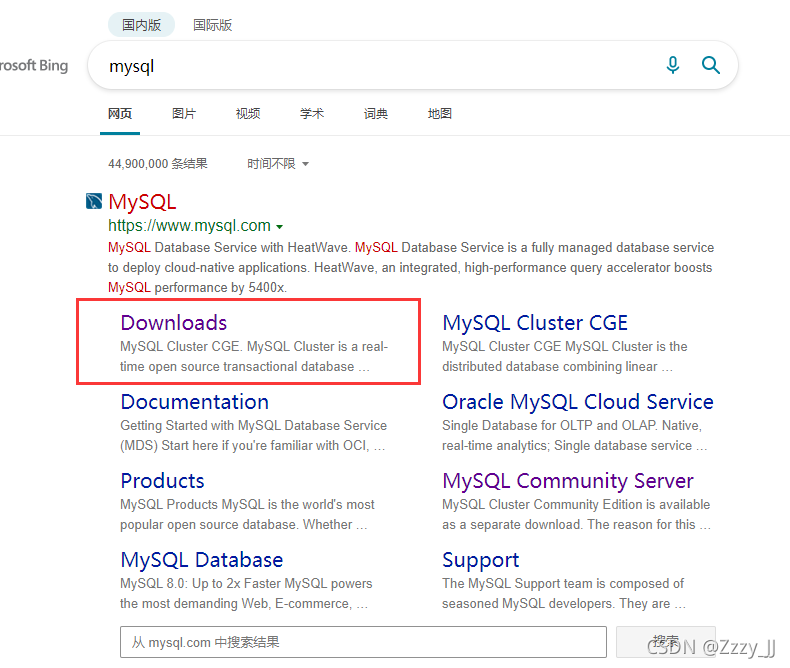Click the microphone voice search icon
This screenshot has width=790, height=668.
673,65
